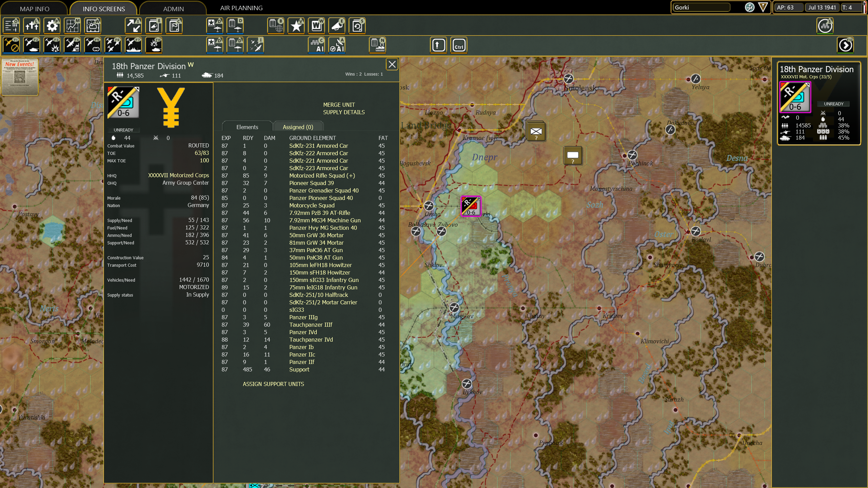Select the F3 bomb unit air mode icon
868x488 pixels.
(52, 45)
